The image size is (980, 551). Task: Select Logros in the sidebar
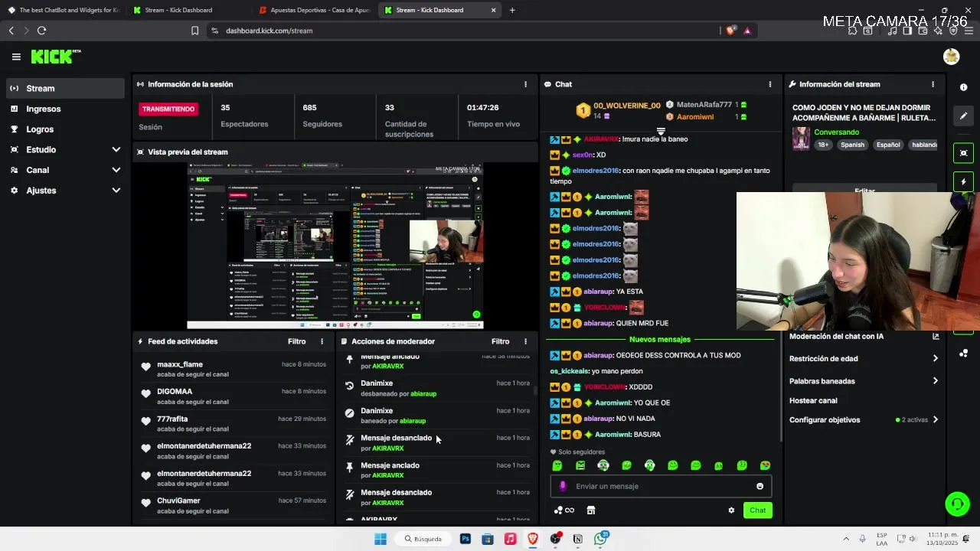pos(64,129)
